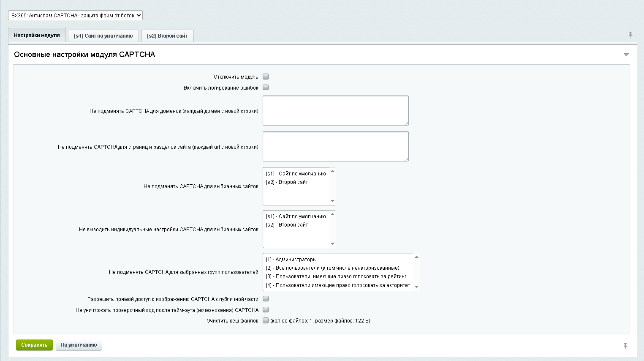This screenshot has height=361, width=644.
Task: Select [s2] Второй сайт in individual settings list
Action: pos(296,225)
